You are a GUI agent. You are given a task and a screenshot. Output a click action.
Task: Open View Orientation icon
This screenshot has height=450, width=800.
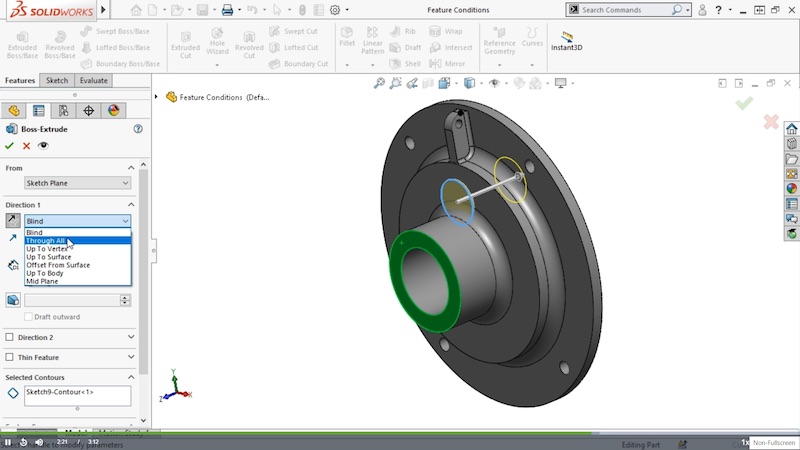(444, 83)
